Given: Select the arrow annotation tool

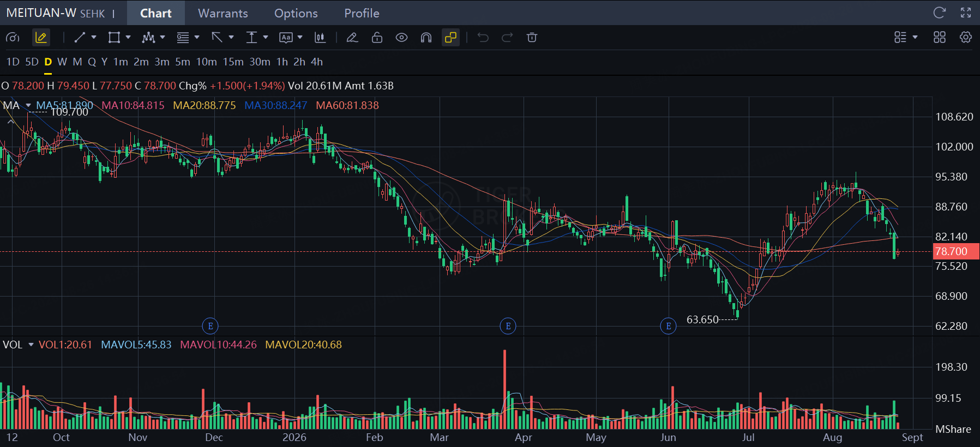Looking at the screenshot, I should [217, 38].
